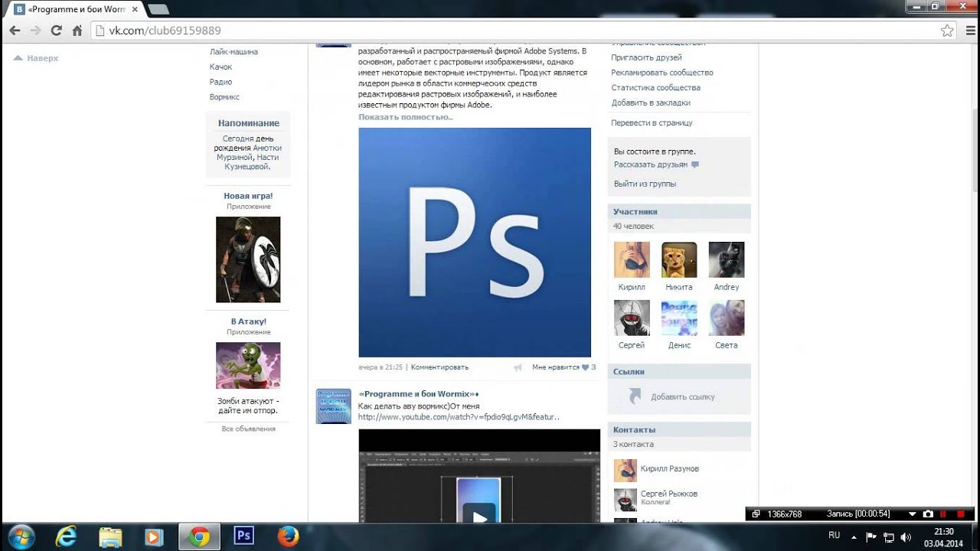Click Добавить в закладки
This screenshot has width=980, height=551.
(x=651, y=103)
